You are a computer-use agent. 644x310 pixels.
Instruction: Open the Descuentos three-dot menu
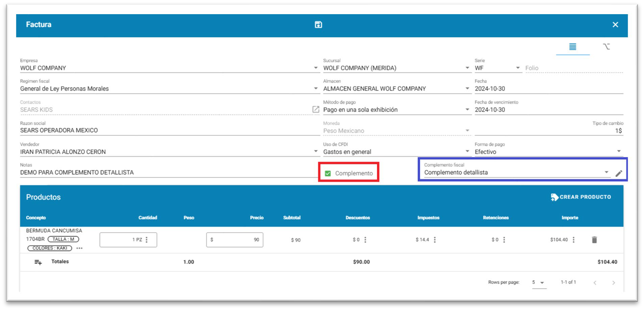point(365,239)
